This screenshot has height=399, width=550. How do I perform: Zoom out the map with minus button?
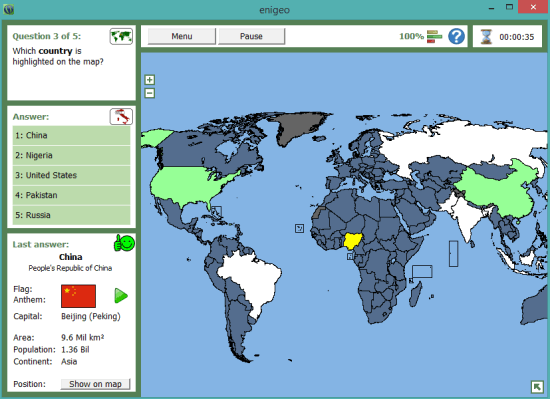coord(150,93)
